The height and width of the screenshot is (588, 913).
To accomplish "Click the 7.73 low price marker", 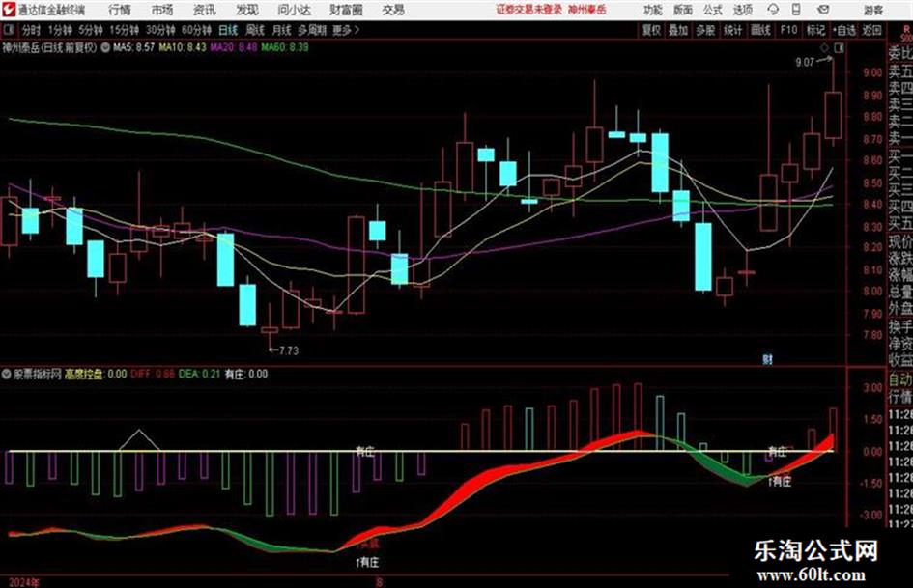I will [x=289, y=350].
